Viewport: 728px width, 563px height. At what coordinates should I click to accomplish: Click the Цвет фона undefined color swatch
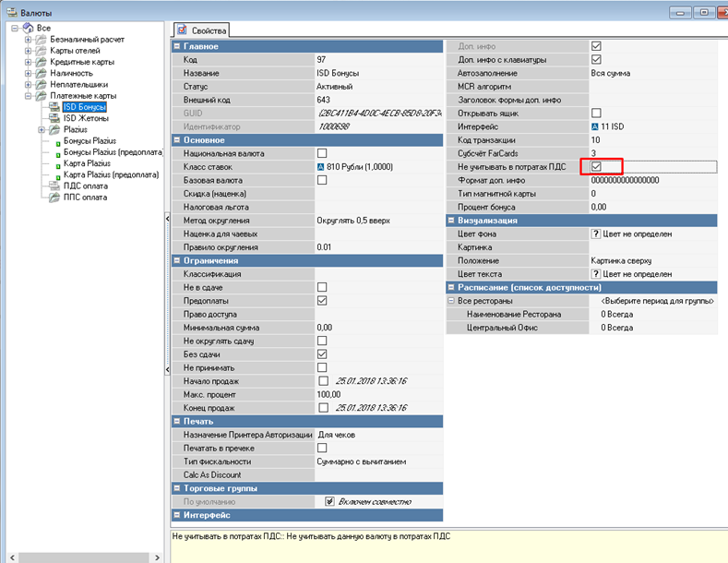(x=596, y=234)
